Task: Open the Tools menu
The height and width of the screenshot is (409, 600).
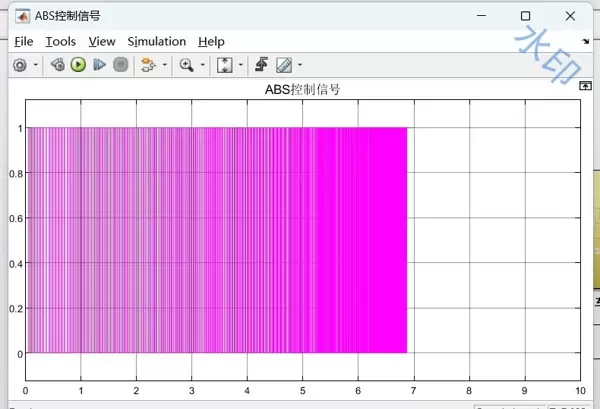Action: [60, 41]
